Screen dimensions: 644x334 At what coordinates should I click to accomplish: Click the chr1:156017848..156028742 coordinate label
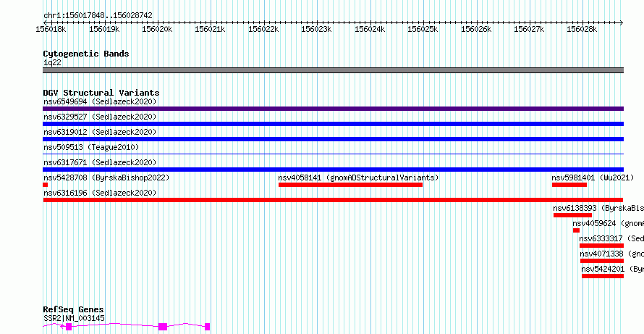tap(98, 16)
